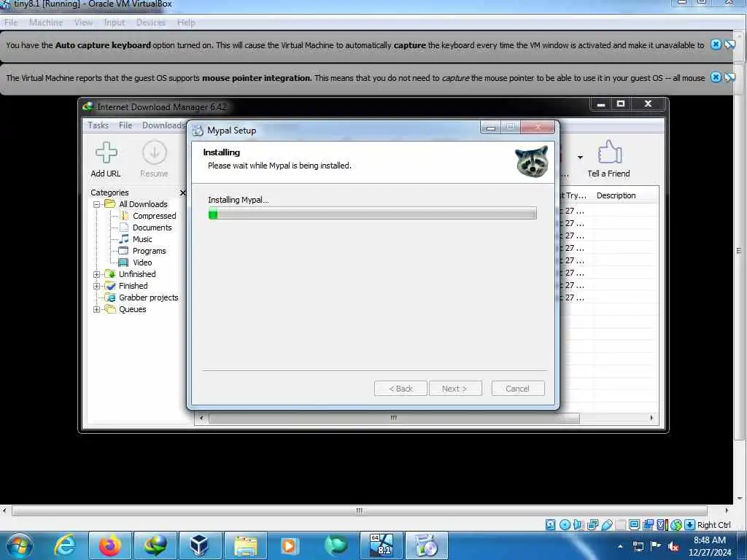Image resolution: width=747 pixels, height=560 pixels.
Task: Toggle mouse integration status icon
Action: click(676, 525)
